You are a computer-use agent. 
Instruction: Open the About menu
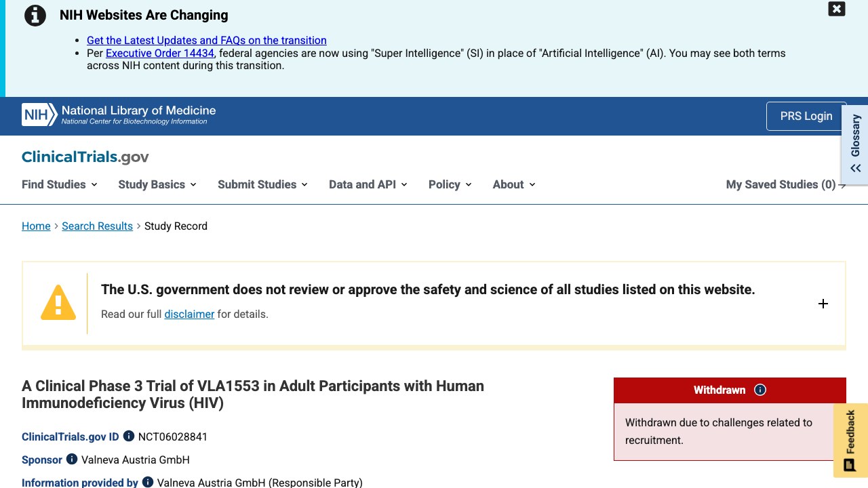point(514,184)
